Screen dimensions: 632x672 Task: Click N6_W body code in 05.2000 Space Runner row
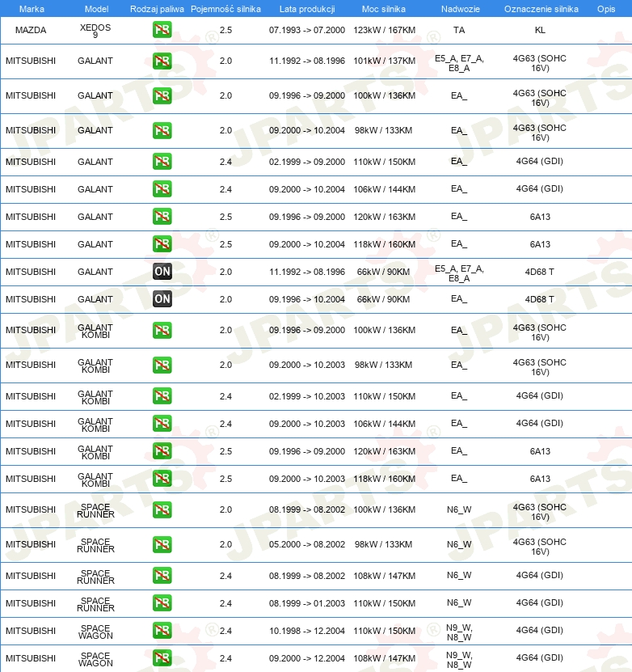point(459,545)
